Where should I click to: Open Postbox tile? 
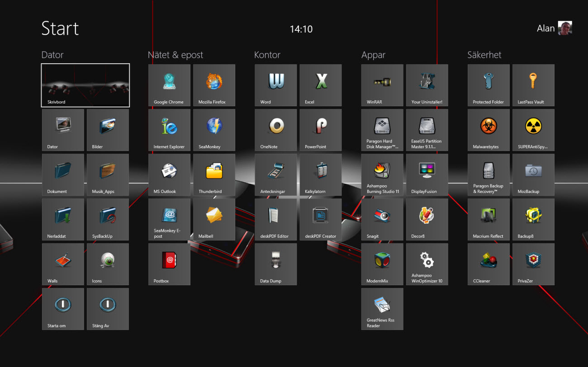click(x=169, y=264)
